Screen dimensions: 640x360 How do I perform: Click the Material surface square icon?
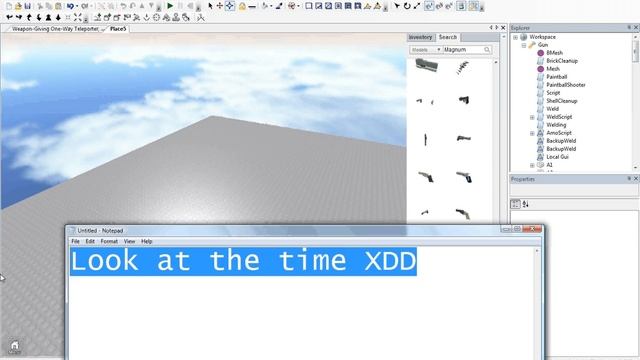pos(309,6)
